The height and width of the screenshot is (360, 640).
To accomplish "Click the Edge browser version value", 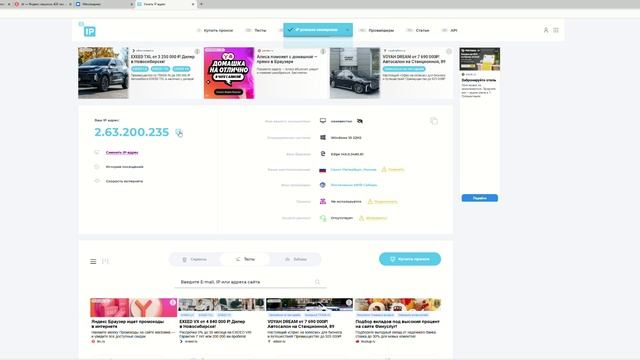I will [x=347, y=154].
